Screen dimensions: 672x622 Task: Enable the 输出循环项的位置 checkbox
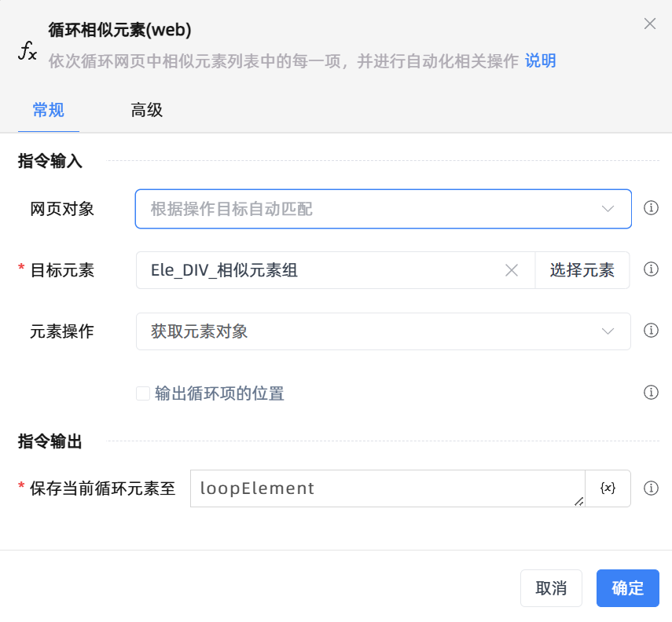pyautogui.click(x=143, y=393)
